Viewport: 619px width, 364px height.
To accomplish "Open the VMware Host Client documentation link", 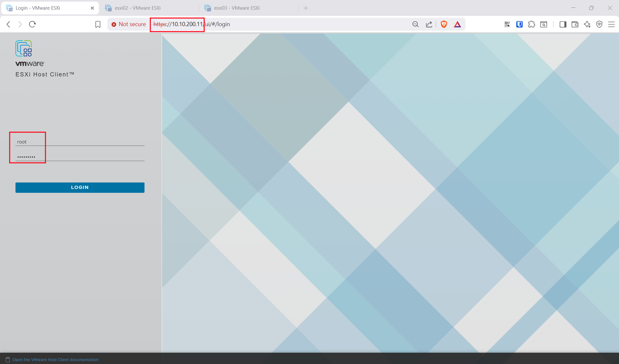I will pyautogui.click(x=55, y=359).
